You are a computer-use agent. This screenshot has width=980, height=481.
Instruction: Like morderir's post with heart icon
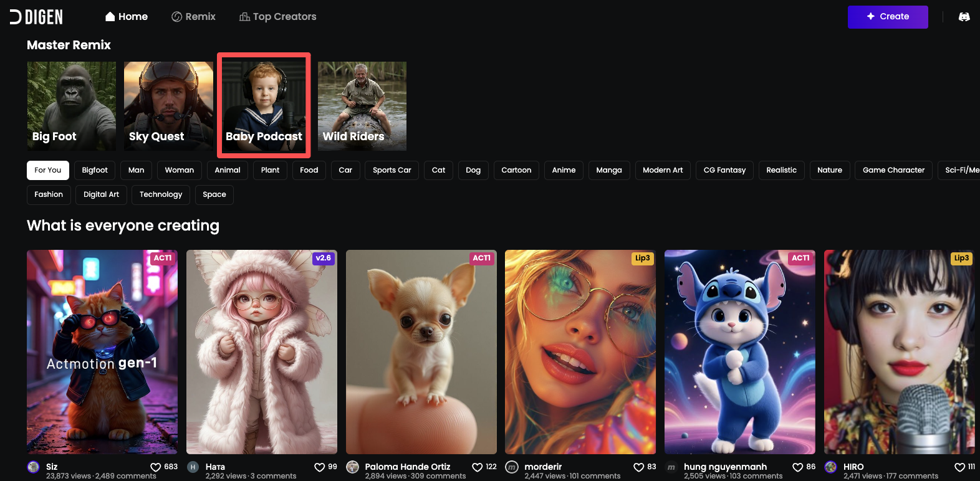tap(639, 467)
